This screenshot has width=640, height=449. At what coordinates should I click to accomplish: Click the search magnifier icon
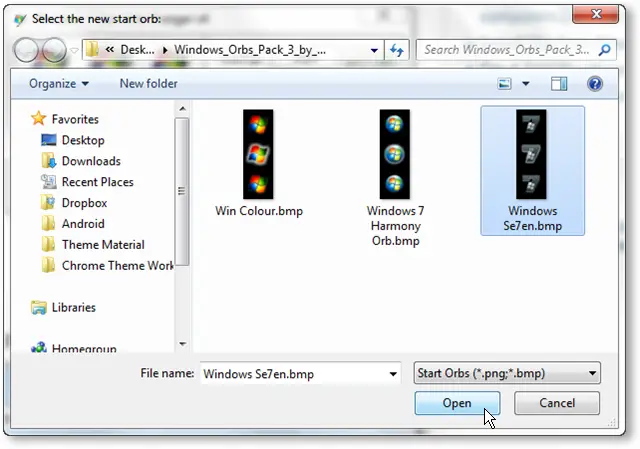click(604, 50)
